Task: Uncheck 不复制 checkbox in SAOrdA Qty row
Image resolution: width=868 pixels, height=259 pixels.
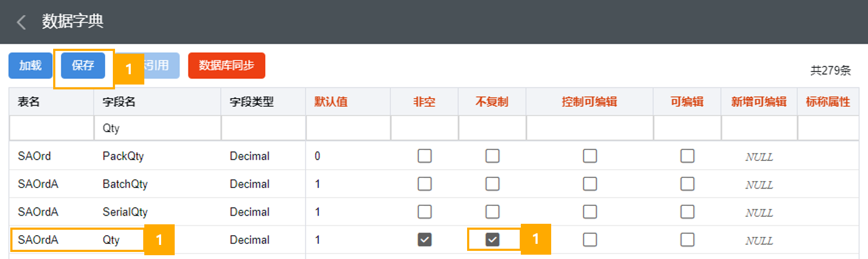Action: point(493,239)
